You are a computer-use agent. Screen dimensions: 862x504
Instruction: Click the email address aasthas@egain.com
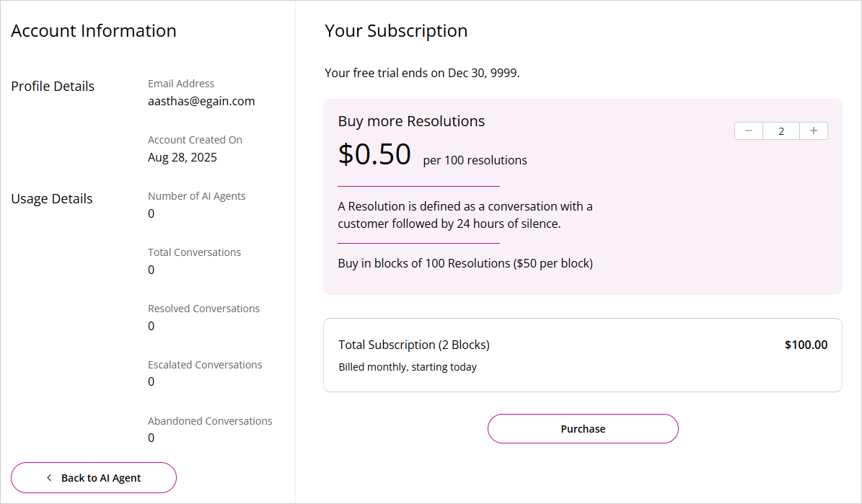click(x=201, y=101)
